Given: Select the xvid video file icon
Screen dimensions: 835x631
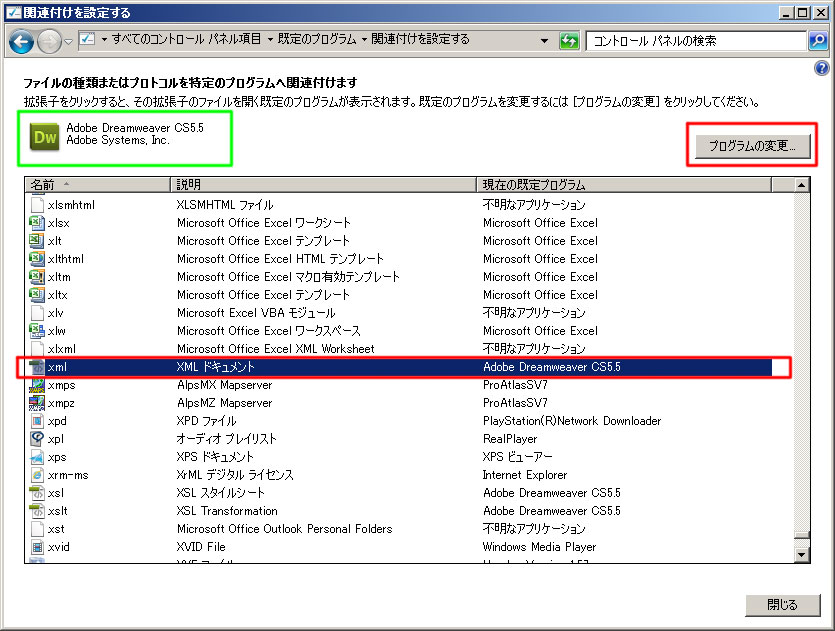Looking at the screenshot, I should coord(37,547).
